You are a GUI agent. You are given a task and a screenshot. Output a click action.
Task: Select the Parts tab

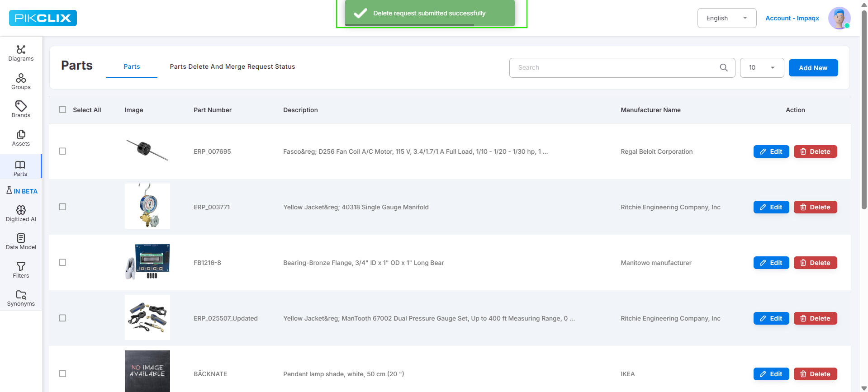point(132,66)
